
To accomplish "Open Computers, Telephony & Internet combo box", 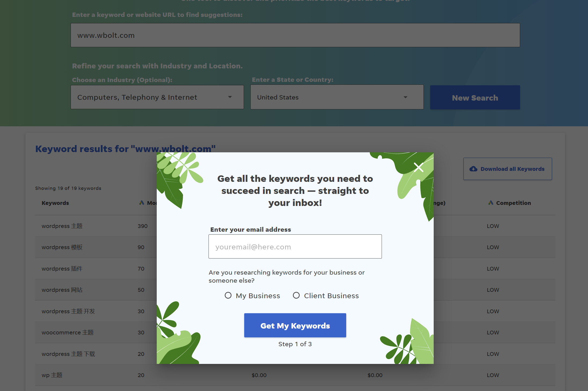I will coord(157,97).
